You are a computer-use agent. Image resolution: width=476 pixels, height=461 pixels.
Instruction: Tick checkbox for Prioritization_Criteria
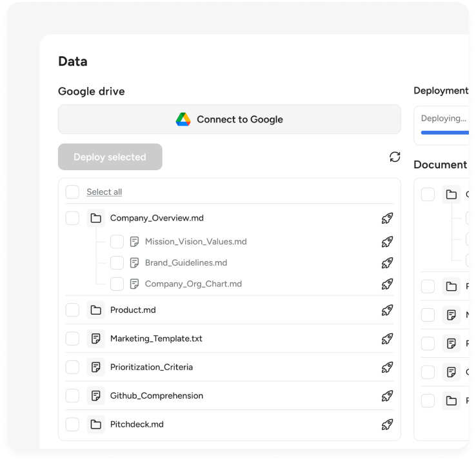point(73,367)
